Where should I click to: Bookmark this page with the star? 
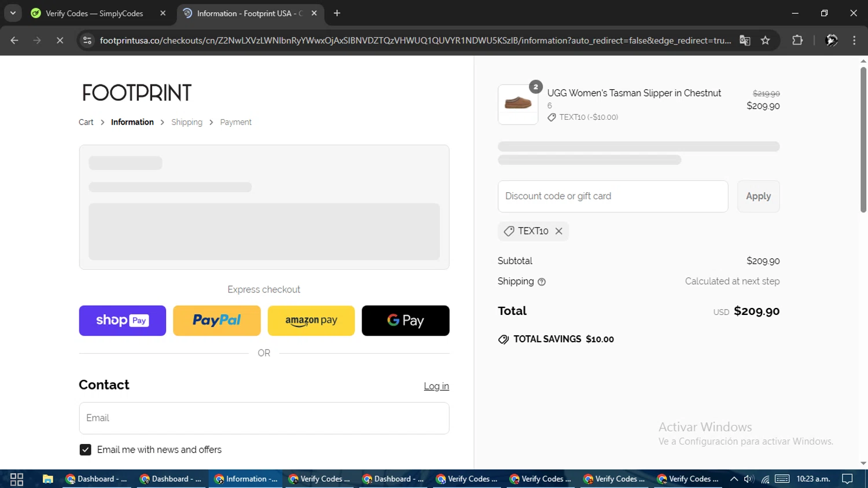766,41
